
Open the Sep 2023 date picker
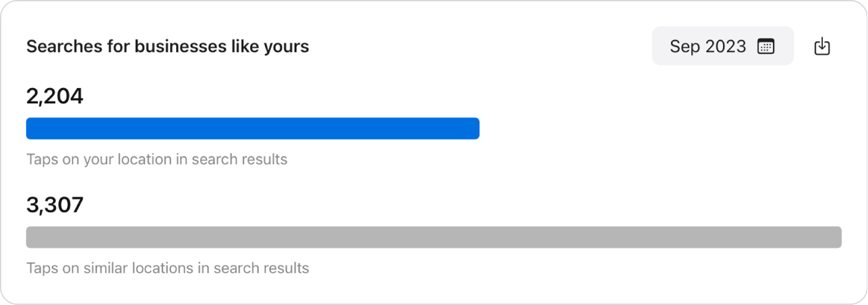click(722, 47)
